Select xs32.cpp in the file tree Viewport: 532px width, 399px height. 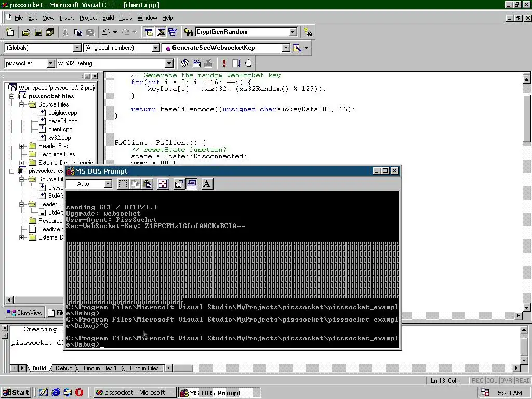tap(60, 137)
